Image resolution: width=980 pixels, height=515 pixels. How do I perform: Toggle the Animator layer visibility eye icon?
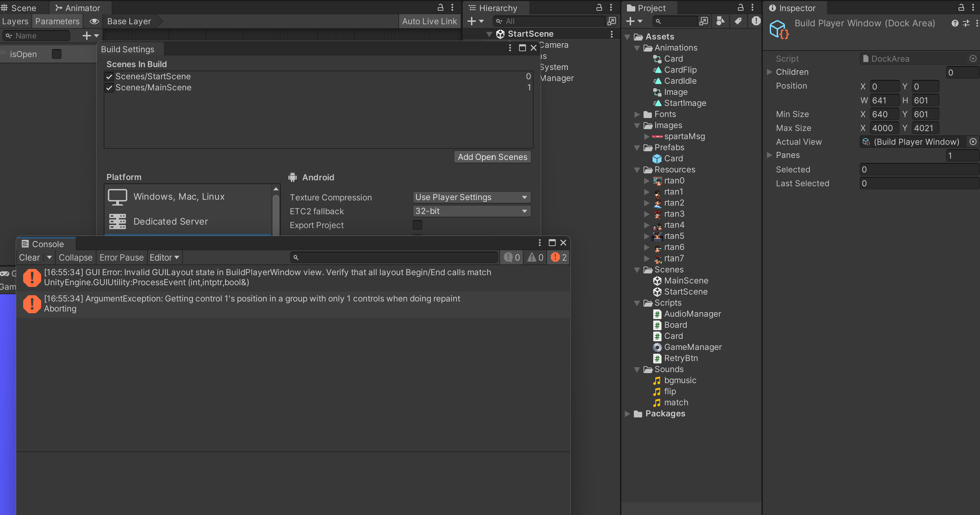(x=94, y=21)
